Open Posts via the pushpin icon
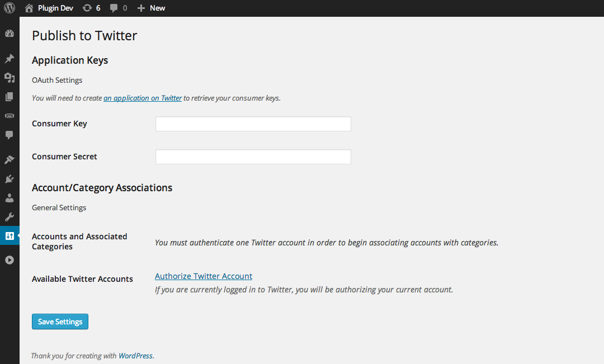604x364 pixels. tap(10, 59)
